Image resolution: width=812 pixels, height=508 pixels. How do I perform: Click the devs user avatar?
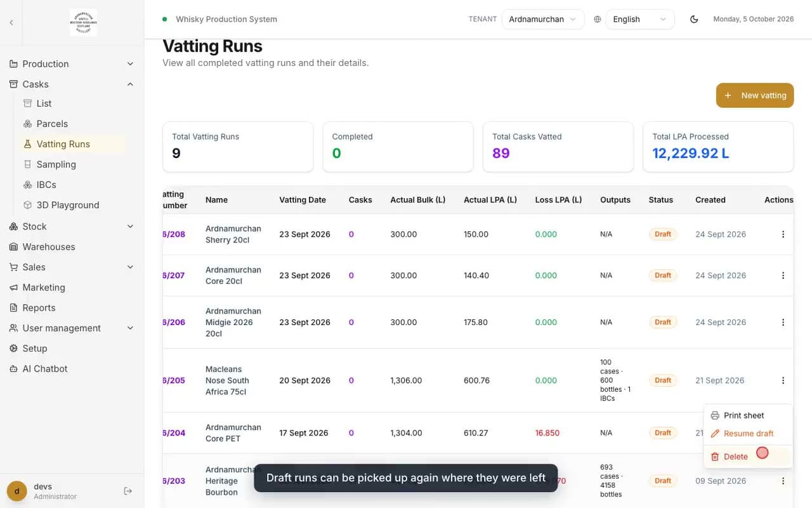click(x=16, y=491)
